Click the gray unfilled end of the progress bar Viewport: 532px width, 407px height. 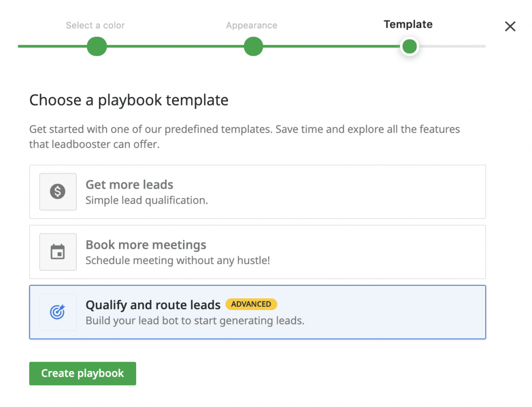[x=452, y=46]
